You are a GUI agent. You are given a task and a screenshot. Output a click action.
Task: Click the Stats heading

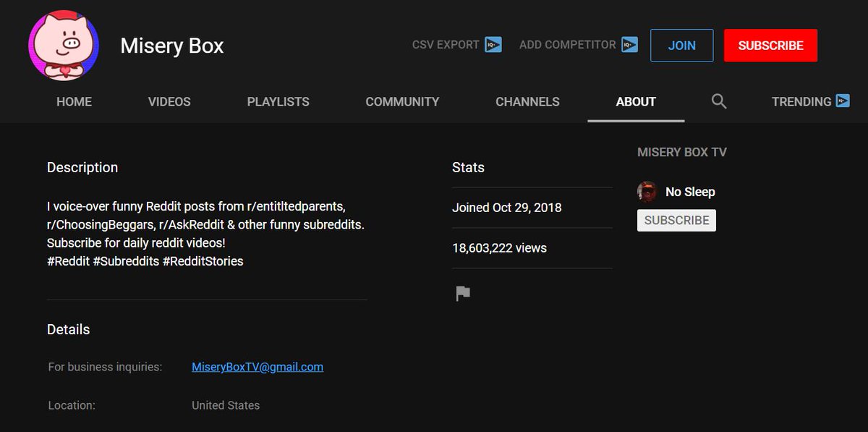tap(468, 167)
